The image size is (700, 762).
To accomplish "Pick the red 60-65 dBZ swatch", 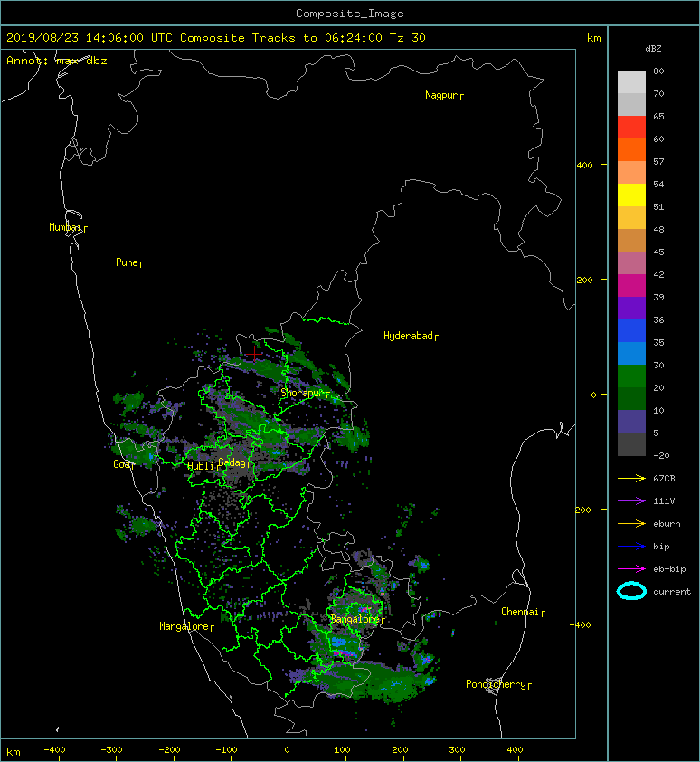I will (x=631, y=128).
